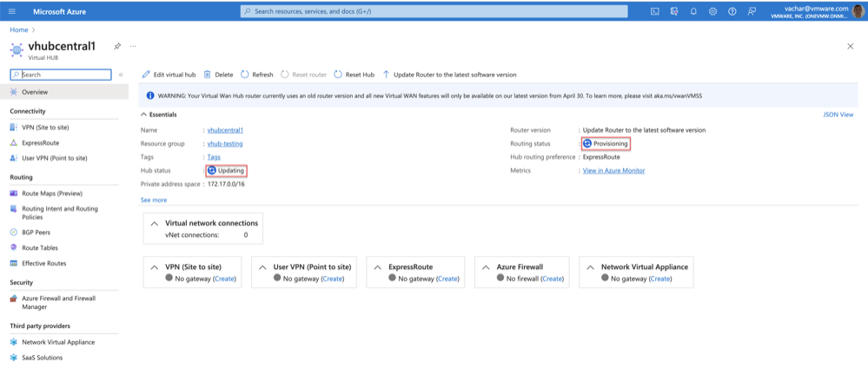Collapse the Essentials section

(144, 115)
